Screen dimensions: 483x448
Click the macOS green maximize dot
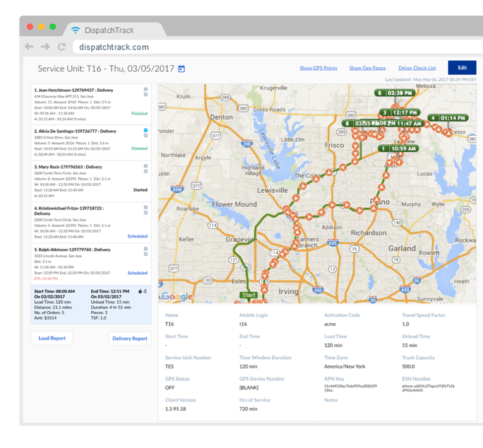[53, 26]
